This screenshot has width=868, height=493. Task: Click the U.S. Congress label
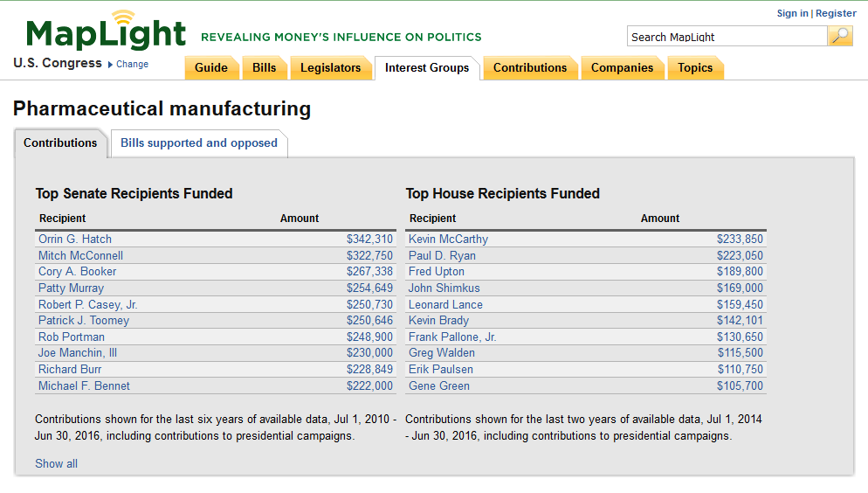click(x=58, y=63)
